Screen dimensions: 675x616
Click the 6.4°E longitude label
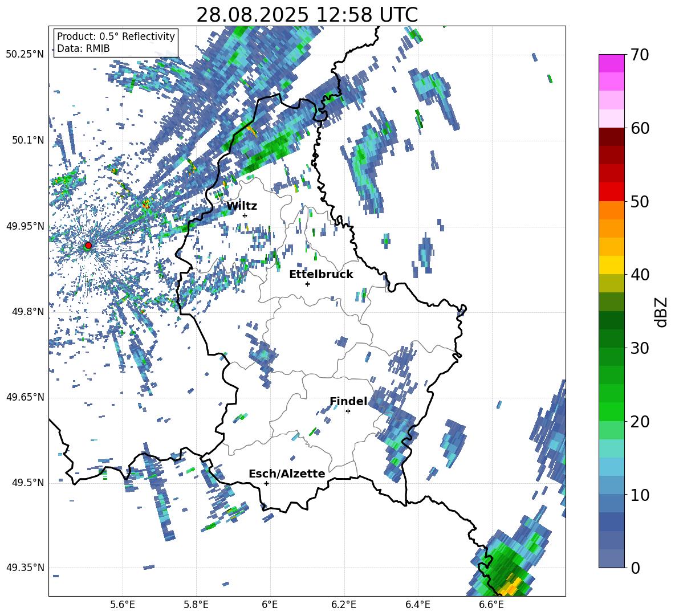click(x=417, y=605)
